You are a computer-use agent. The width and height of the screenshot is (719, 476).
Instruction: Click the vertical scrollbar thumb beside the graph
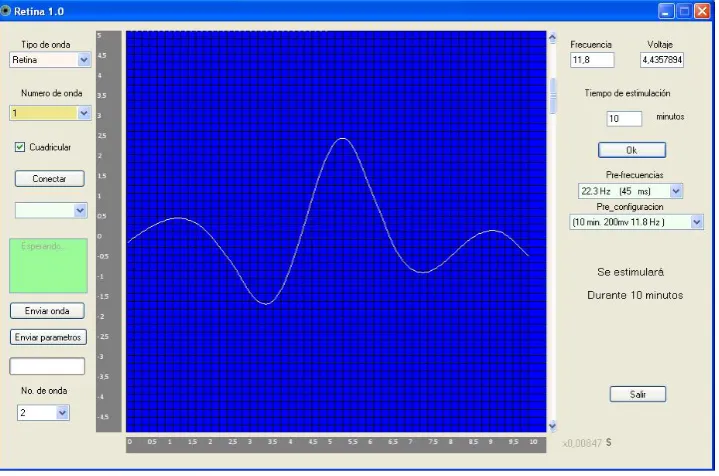point(553,96)
